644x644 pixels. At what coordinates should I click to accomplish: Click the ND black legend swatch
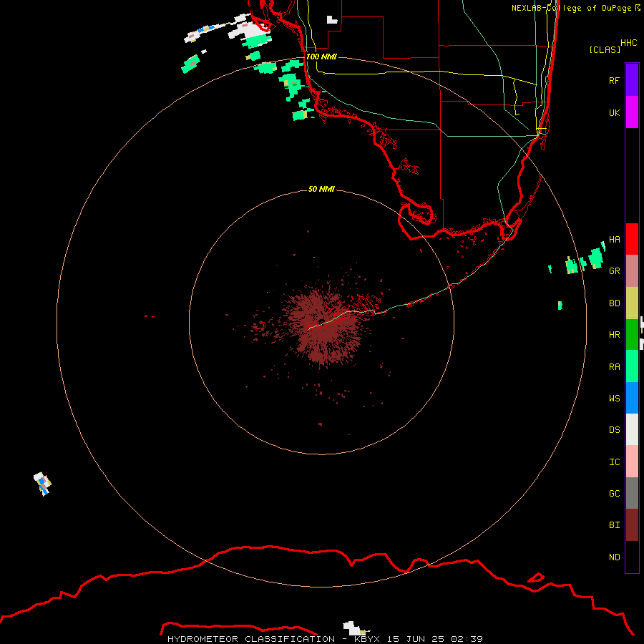(632, 557)
